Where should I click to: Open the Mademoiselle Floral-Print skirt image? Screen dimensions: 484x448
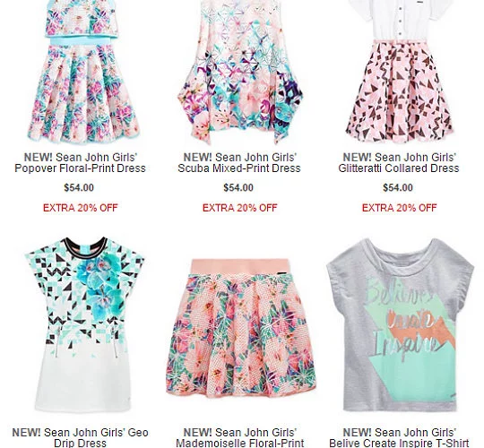click(x=240, y=329)
